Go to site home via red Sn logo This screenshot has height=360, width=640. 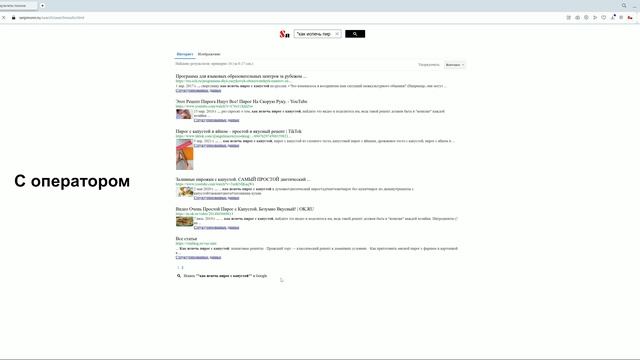284,34
